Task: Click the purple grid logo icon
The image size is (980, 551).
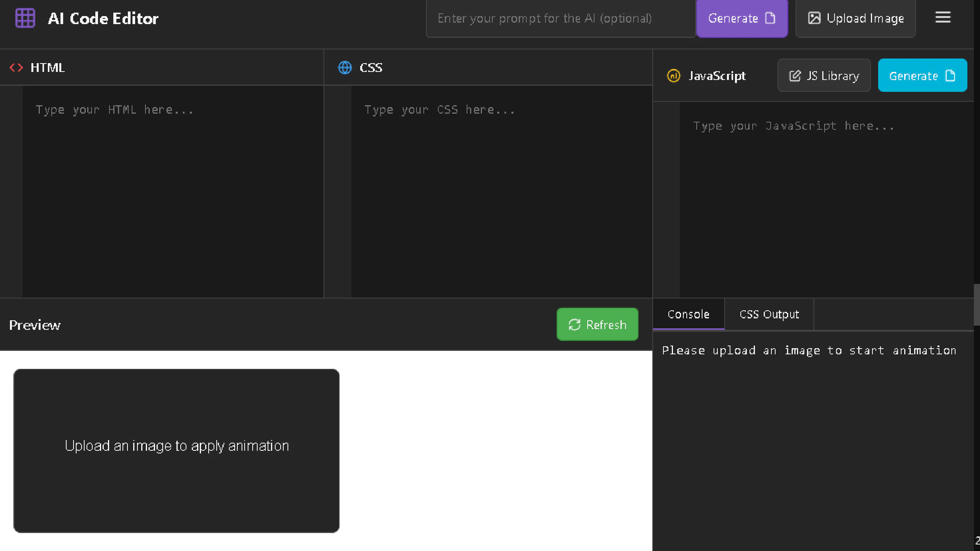Action: tap(25, 18)
